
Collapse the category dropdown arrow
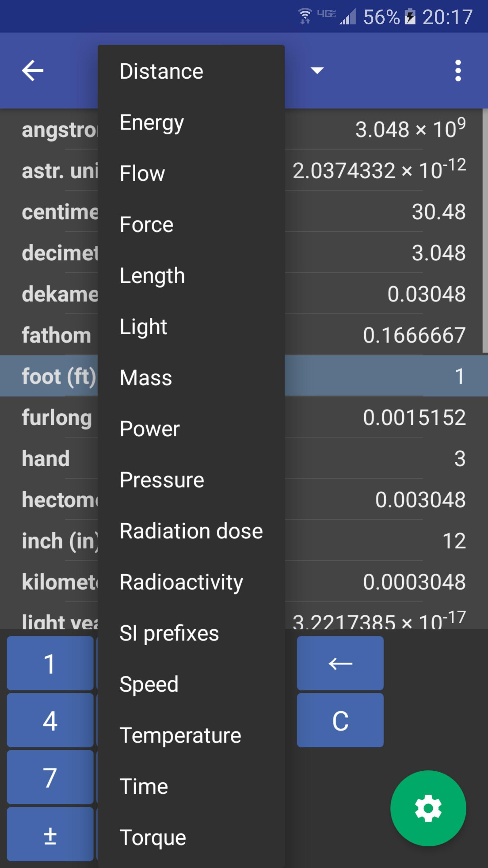(x=317, y=71)
